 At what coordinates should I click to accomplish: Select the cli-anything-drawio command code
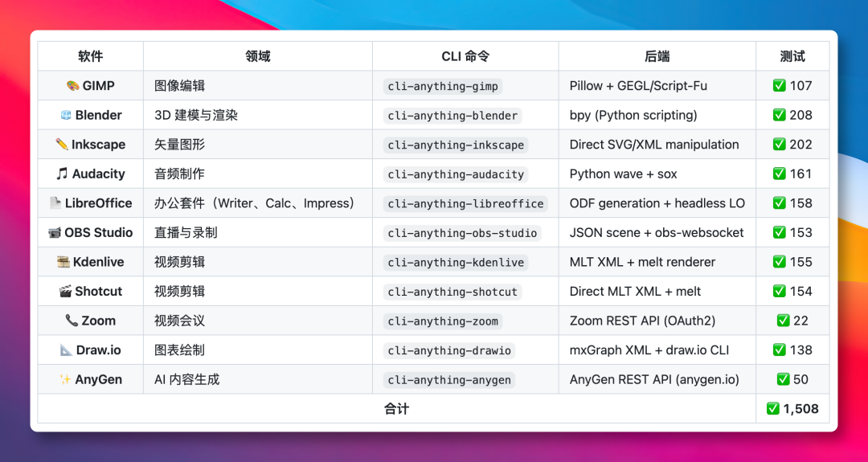[449, 350]
